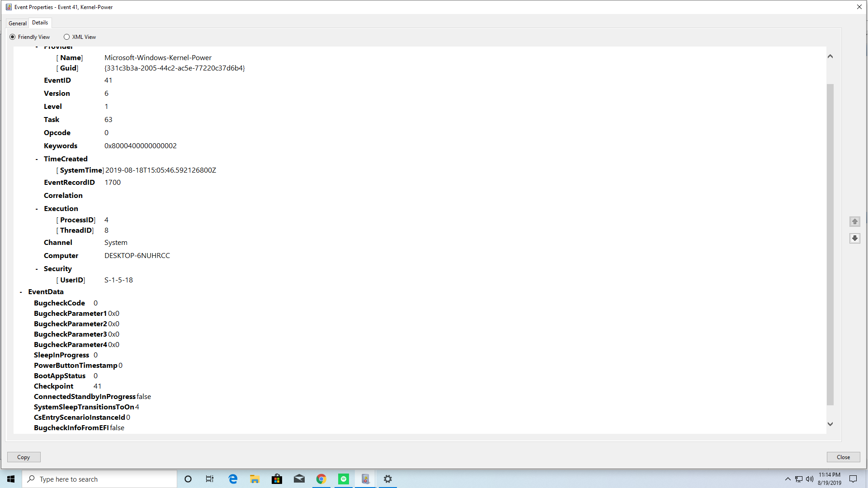Collapse the Provider node
This screenshot has height=488, width=868.
pos(37,47)
